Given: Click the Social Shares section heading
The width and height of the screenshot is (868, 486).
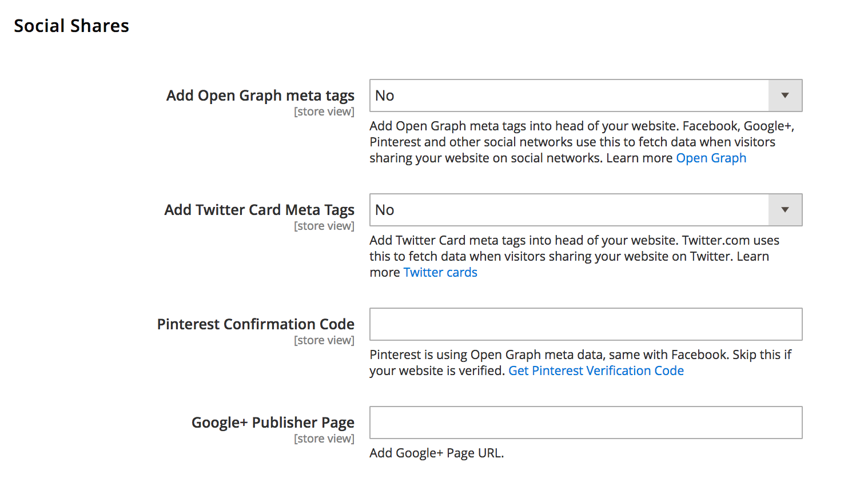Looking at the screenshot, I should point(71,26).
